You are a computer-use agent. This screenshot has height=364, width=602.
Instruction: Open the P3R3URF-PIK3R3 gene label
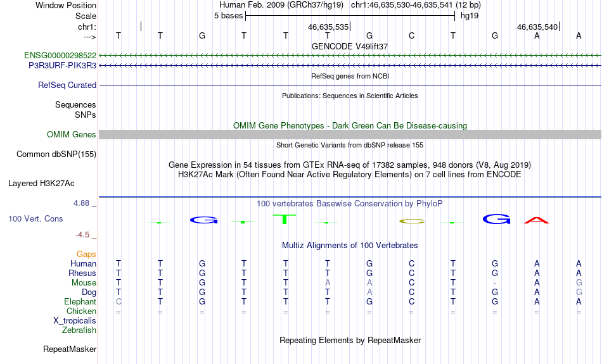coord(63,66)
